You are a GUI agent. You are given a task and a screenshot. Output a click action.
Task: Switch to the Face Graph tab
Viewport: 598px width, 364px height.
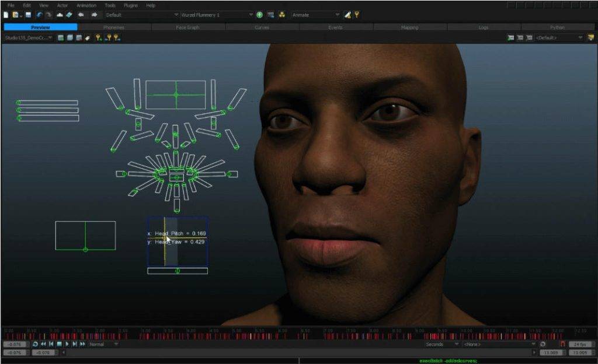coord(187,27)
